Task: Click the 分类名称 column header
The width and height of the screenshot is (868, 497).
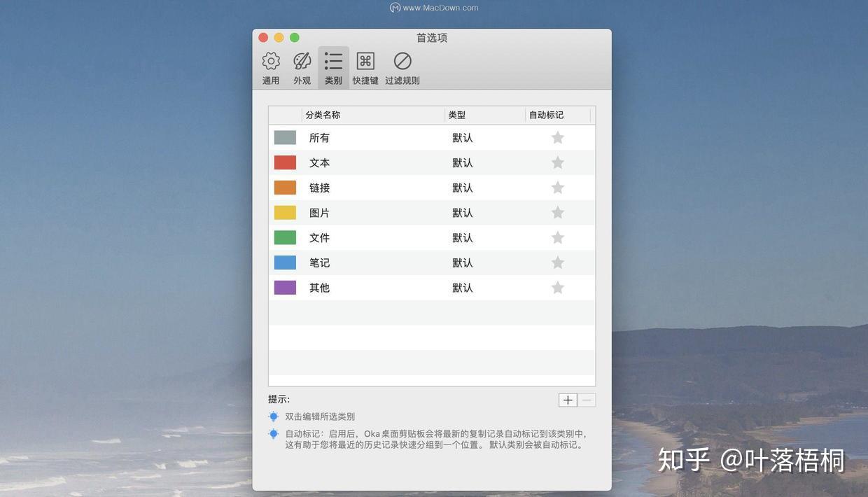Action: pos(323,115)
